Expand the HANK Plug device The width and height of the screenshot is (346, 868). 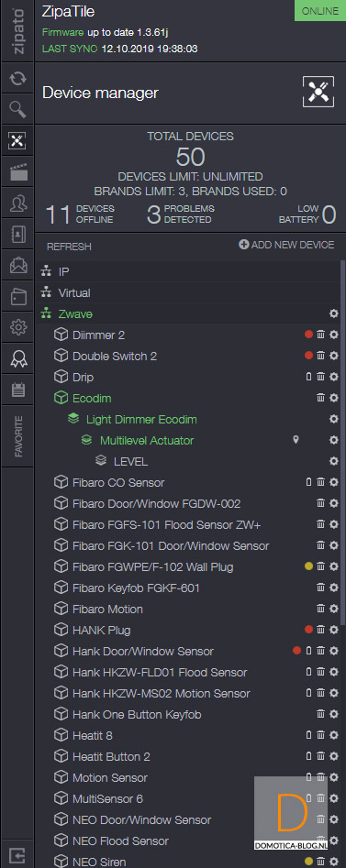(x=60, y=630)
